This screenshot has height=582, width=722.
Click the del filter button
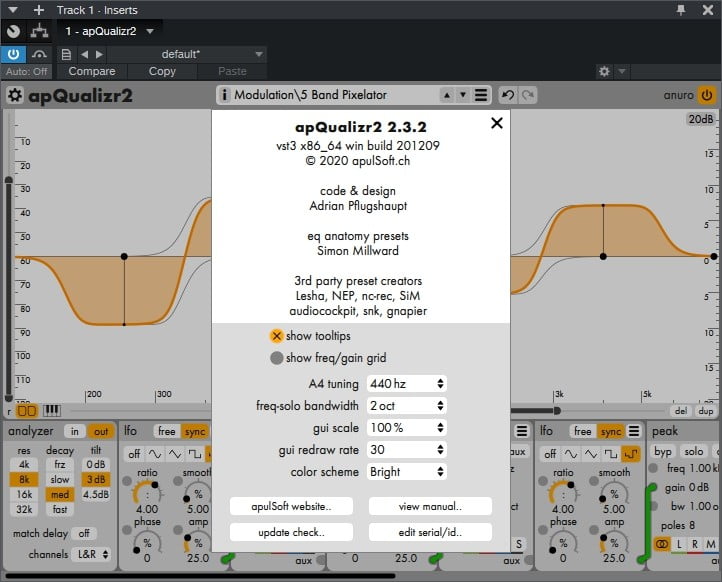681,411
